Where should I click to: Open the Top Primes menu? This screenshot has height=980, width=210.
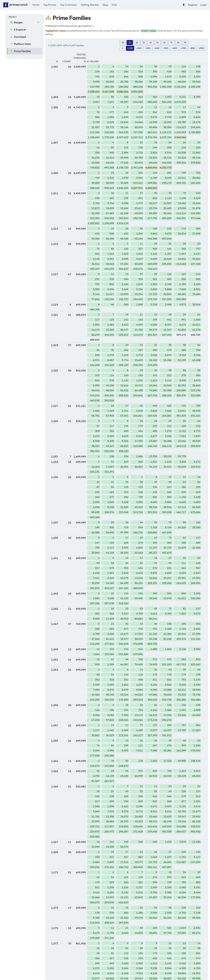coord(50,5)
